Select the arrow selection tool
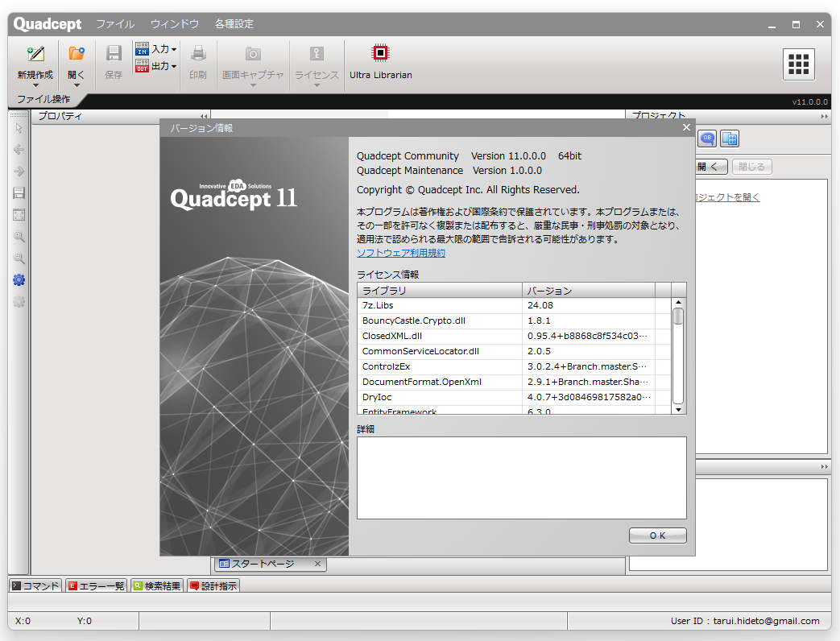Screen dimensions: 840x641 18,128
